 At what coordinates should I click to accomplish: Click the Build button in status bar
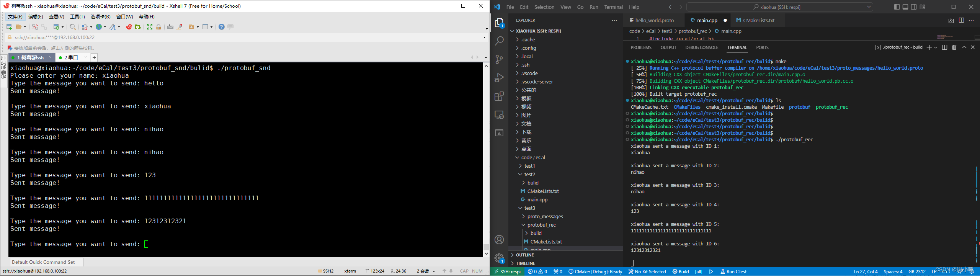click(681, 272)
